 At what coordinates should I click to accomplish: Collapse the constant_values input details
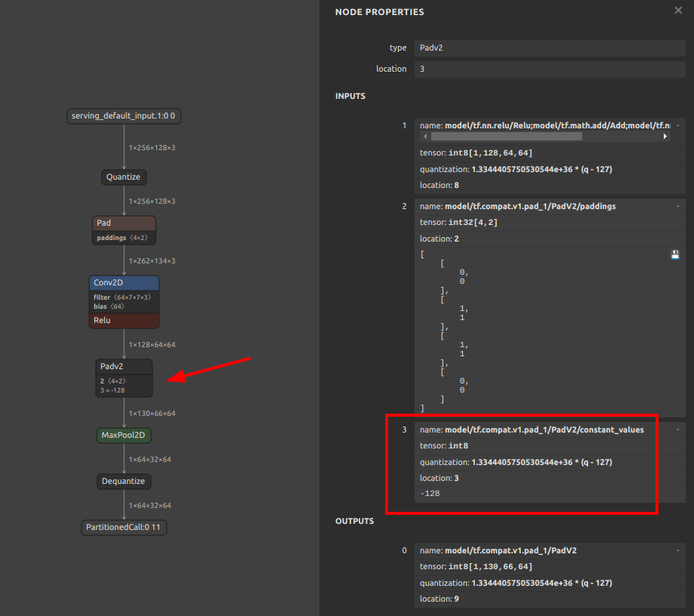coord(678,430)
